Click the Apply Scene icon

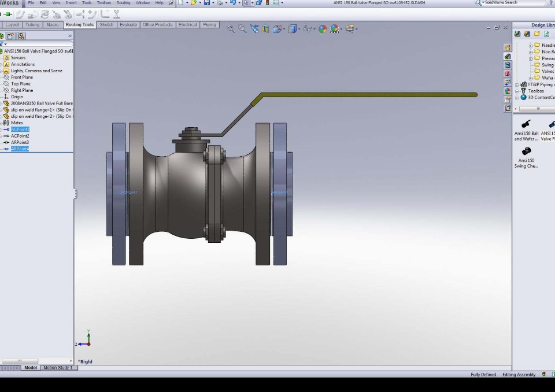coord(334,29)
